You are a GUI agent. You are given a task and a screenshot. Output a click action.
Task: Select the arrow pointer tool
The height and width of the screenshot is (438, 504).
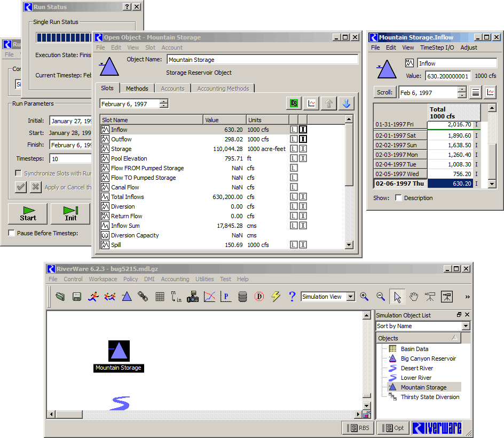coord(397,297)
